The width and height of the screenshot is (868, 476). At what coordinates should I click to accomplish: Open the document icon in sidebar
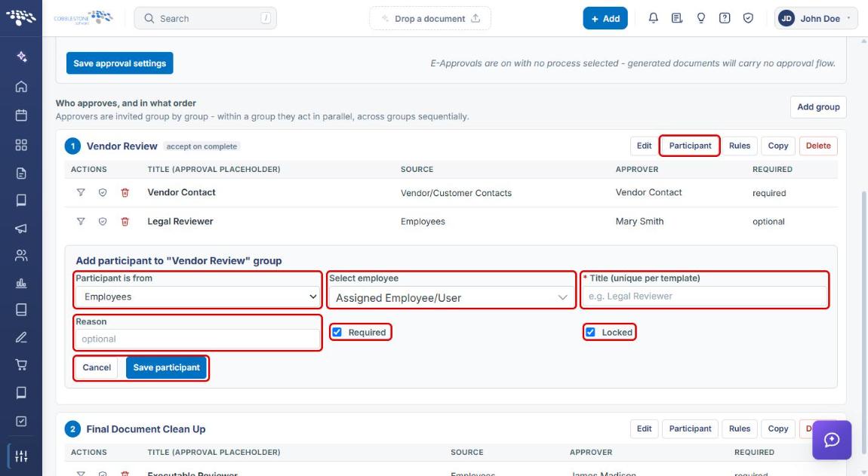(x=21, y=174)
